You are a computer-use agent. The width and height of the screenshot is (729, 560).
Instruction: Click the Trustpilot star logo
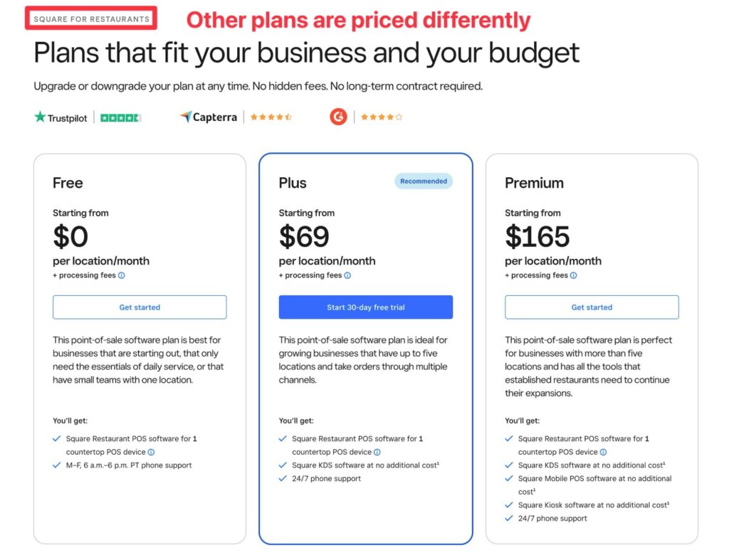tap(39, 117)
